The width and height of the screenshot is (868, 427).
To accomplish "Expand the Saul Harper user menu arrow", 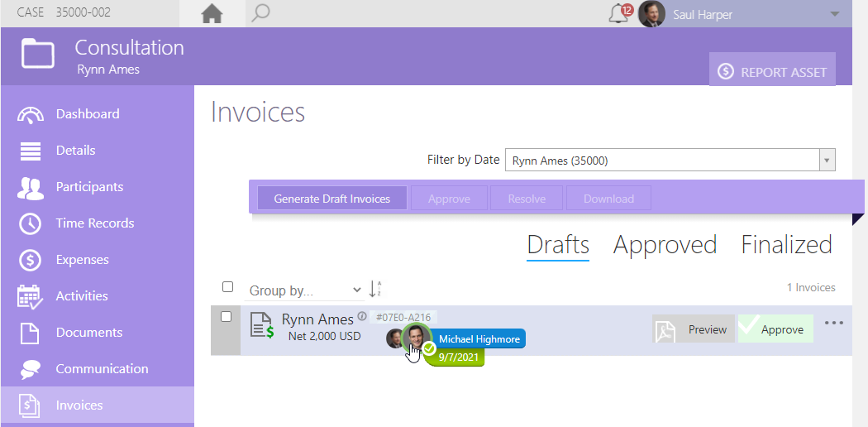I will coord(835,14).
